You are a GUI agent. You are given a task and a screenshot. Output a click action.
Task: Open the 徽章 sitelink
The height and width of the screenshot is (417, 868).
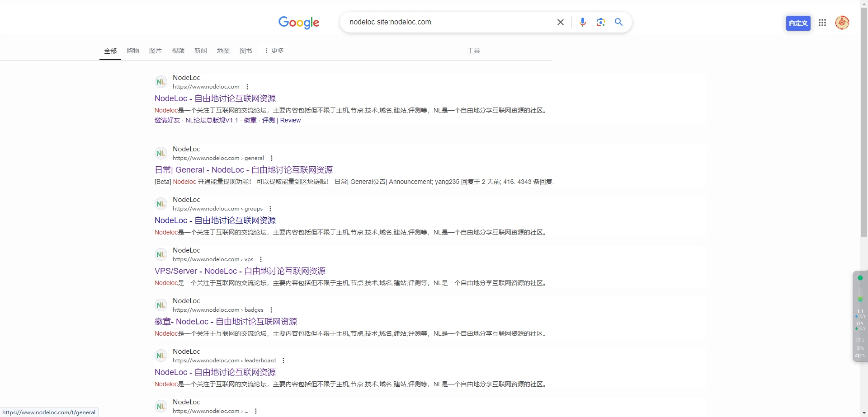pos(250,120)
